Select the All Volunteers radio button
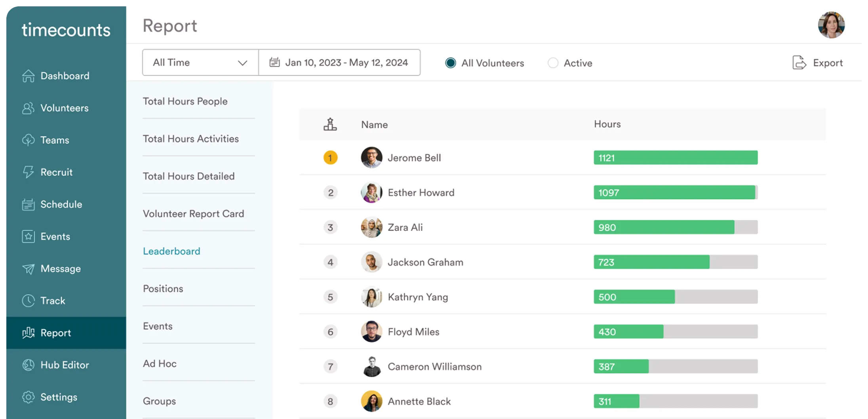 tap(450, 63)
